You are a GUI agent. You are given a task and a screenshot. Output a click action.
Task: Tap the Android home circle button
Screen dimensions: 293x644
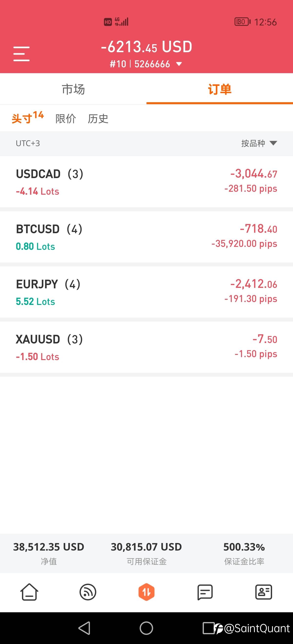146,628
